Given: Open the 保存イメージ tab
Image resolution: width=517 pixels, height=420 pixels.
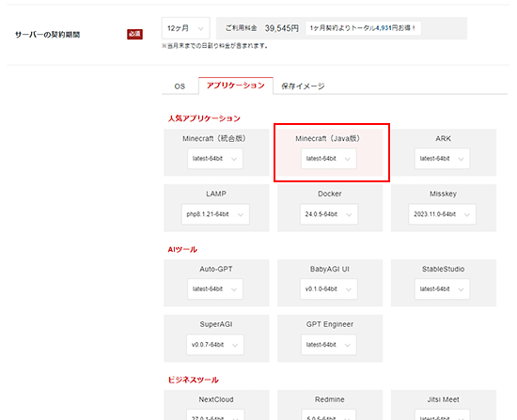Looking at the screenshot, I should tap(303, 86).
